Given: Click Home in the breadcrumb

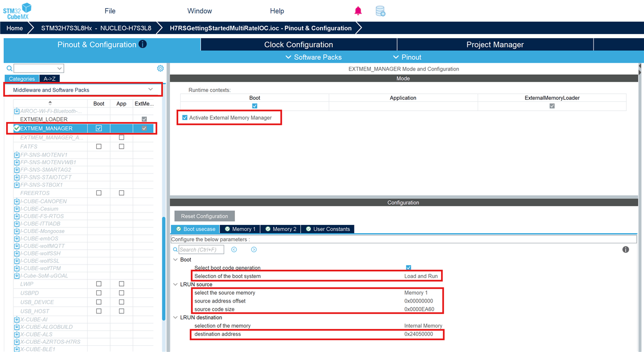Looking at the screenshot, I should (14, 28).
